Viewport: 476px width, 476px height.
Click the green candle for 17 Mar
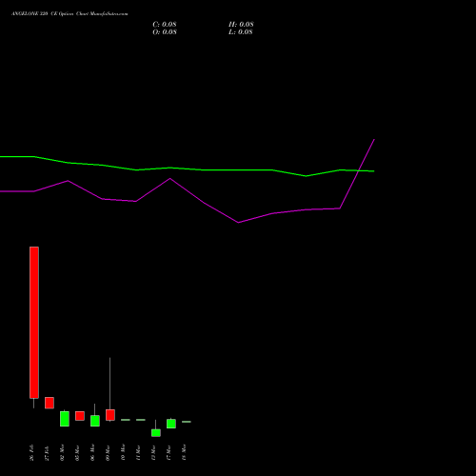[x=171, y=424]
